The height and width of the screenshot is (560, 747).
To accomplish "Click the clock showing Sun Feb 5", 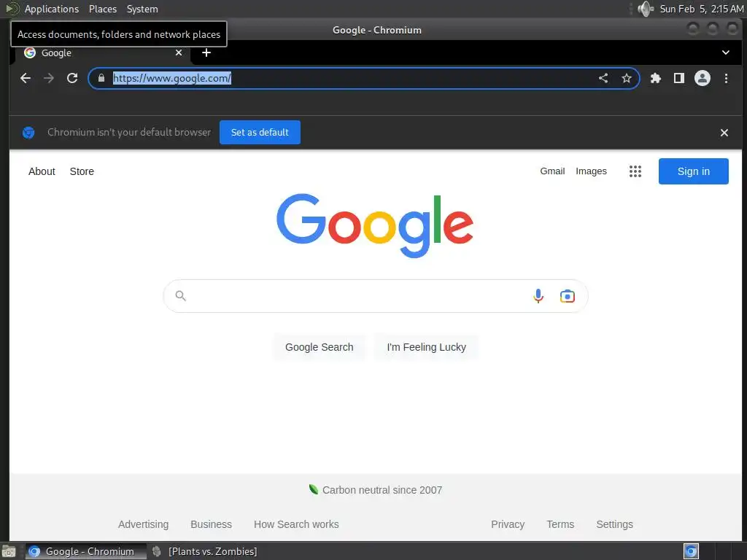I will tap(701, 9).
